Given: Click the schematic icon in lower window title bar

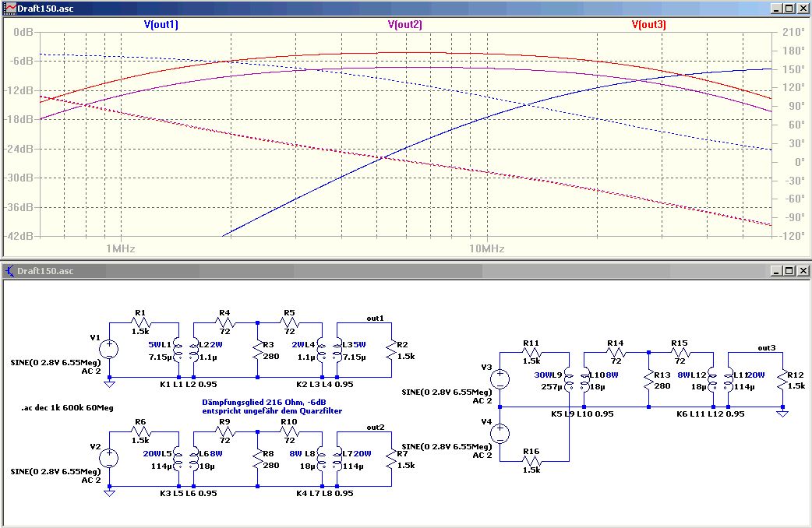Looking at the screenshot, I should [10, 271].
